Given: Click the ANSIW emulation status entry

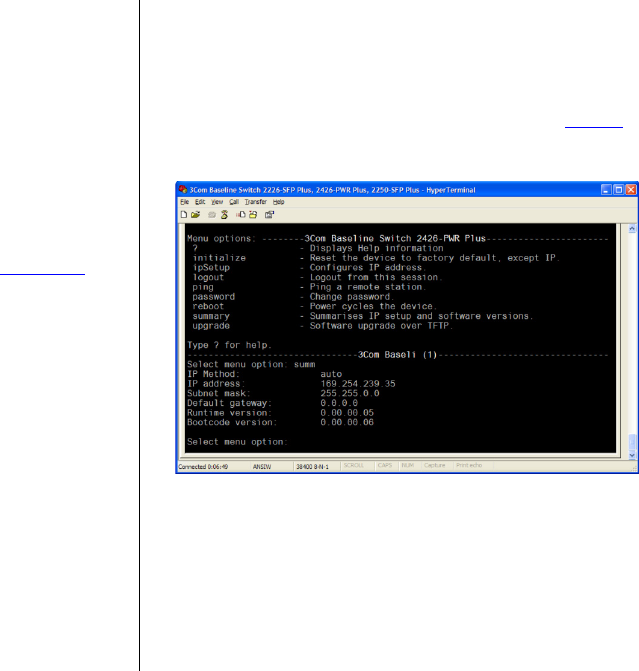Looking at the screenshot, I should (262, 466).
